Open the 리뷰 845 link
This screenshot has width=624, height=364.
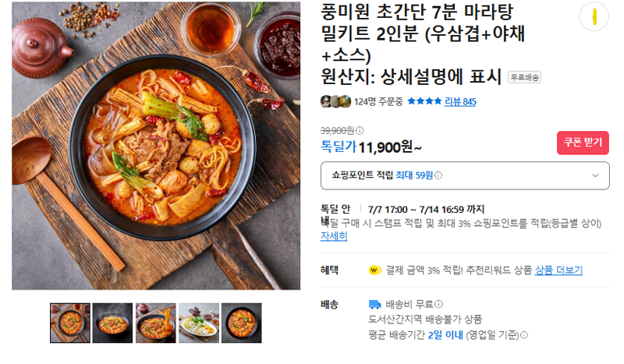click(x=460, y=102)
